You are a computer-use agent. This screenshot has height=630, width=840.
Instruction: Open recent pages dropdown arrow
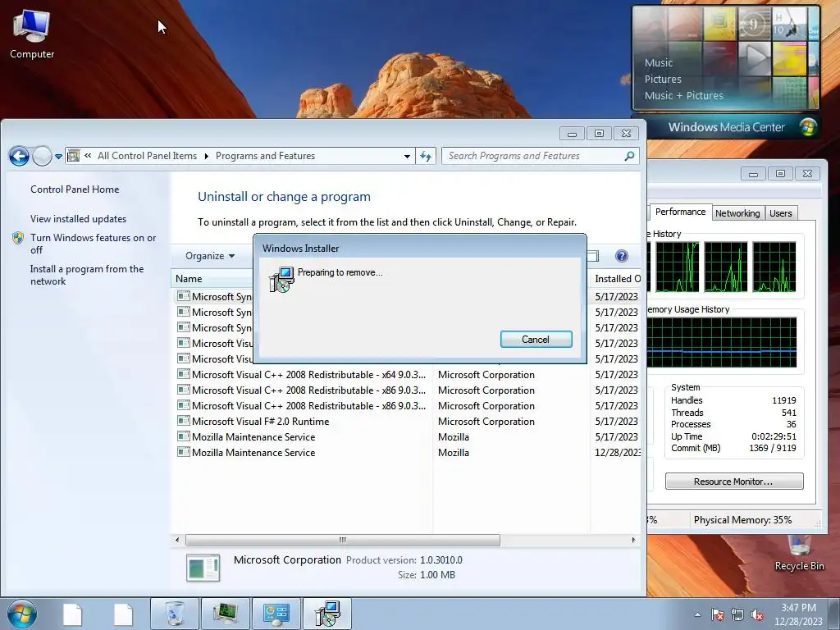coord(58,157)
